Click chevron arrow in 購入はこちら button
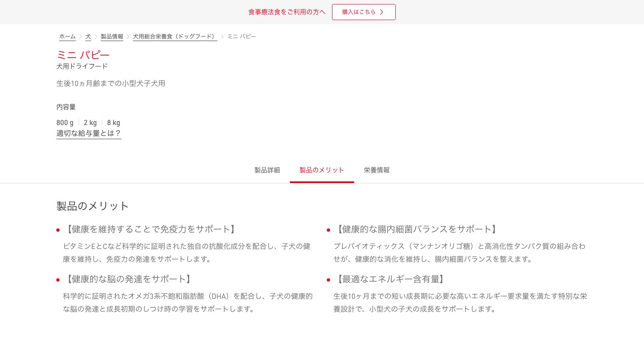 (x=382, y=12)
